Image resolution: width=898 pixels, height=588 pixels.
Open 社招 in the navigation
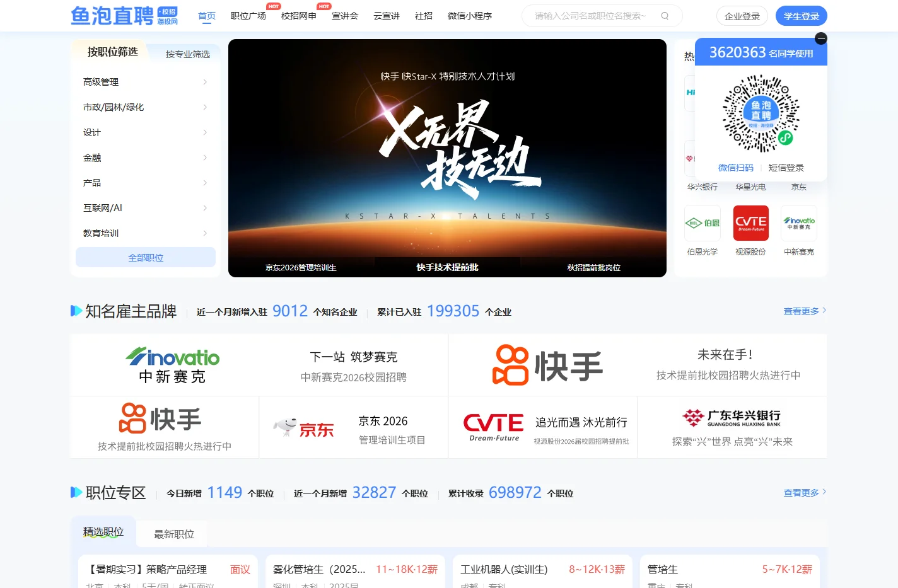coord(424,16)
